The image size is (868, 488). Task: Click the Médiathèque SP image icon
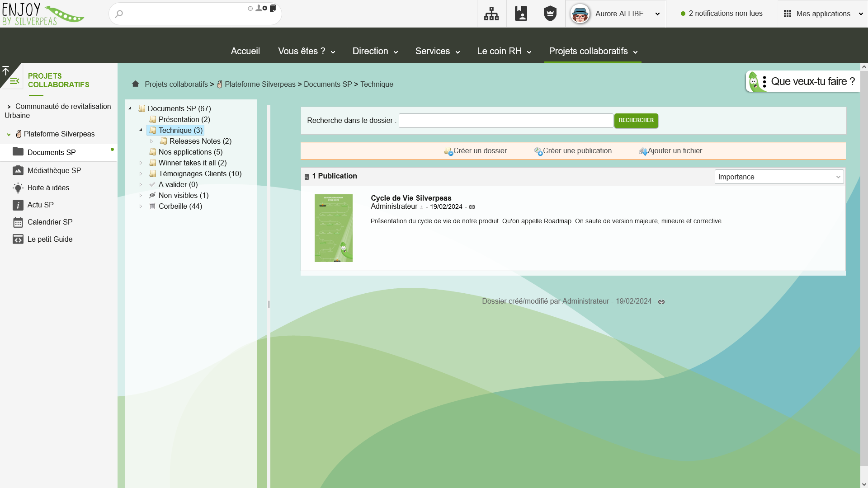click(x=18, y=170)
